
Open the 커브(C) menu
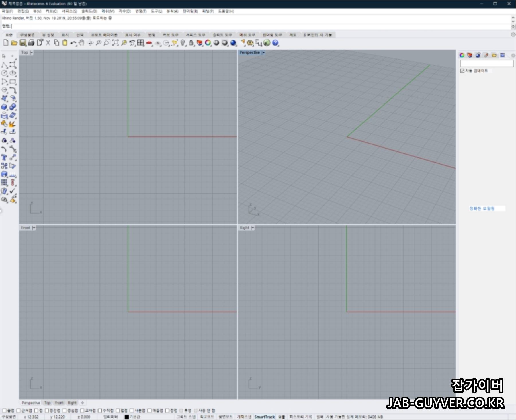[x=52, y=11]
